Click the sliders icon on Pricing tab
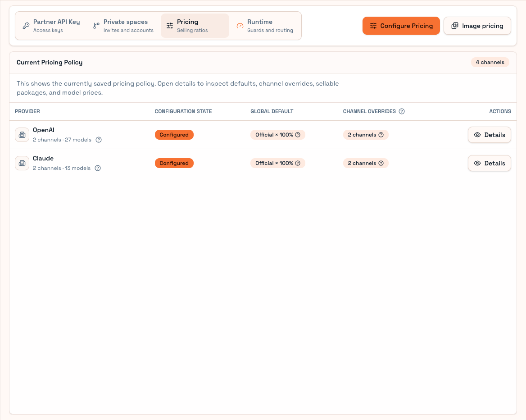Screen dimensions: 526x420 tap(170, 26)
